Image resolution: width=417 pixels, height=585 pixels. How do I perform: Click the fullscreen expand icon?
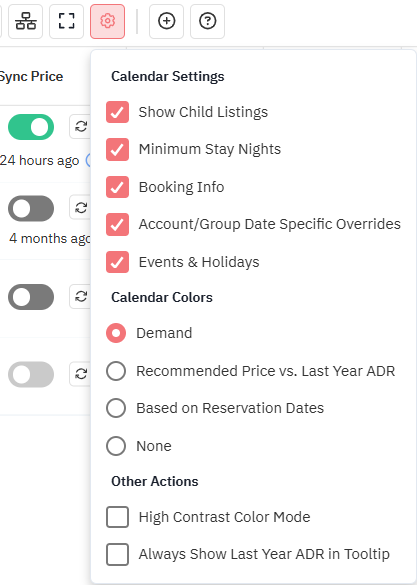pyautogui.click(x=66, y=21)
